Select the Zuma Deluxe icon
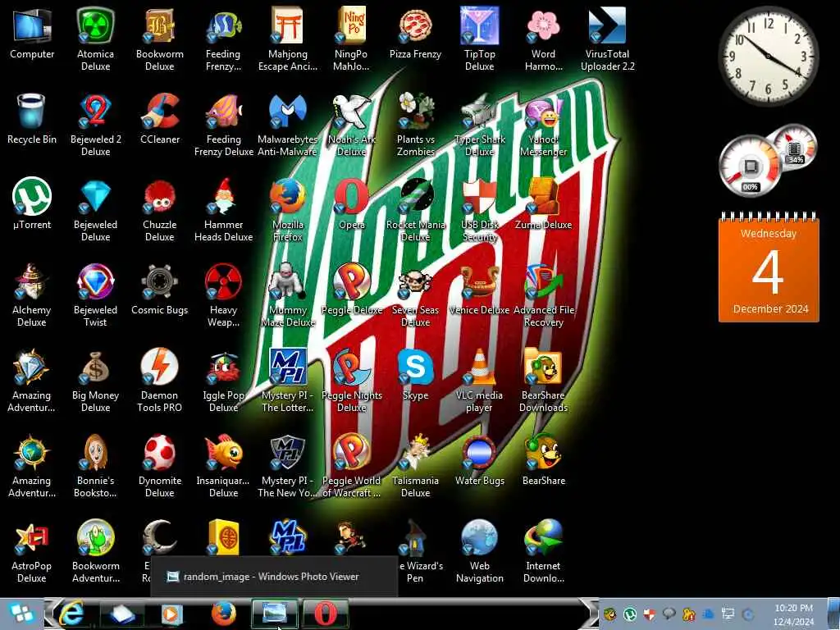This screenshot has height=630, width=840. [x=543, y=204]
